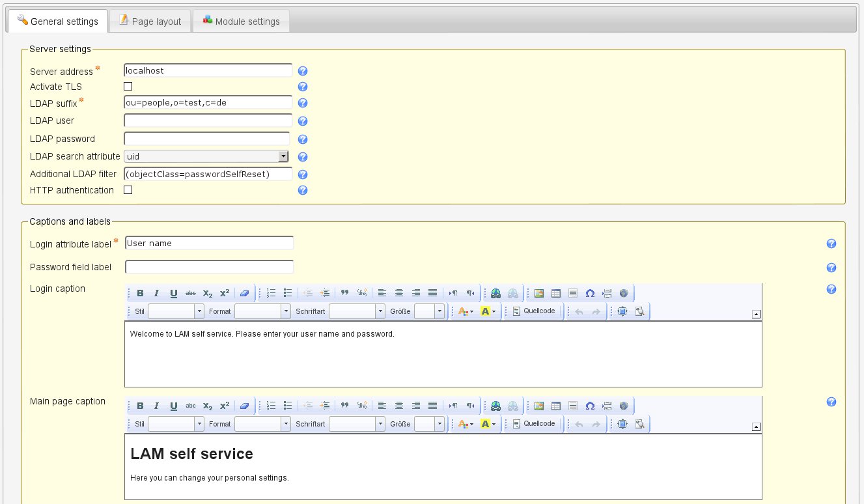Expand Schriftart dropdown in Main page caption editor
864x504 pixels.
(380, 424)
